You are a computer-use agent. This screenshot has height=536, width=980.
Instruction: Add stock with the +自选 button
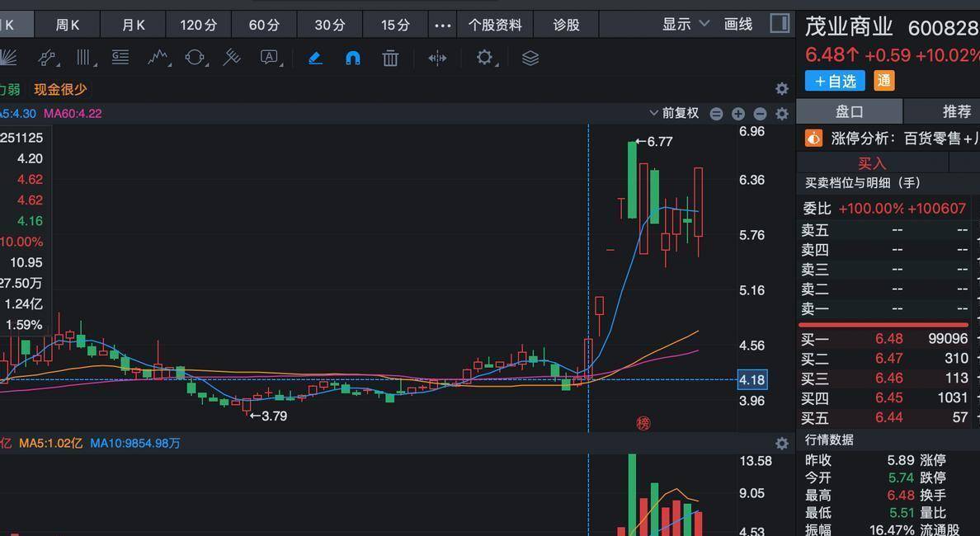pos(834,80)
